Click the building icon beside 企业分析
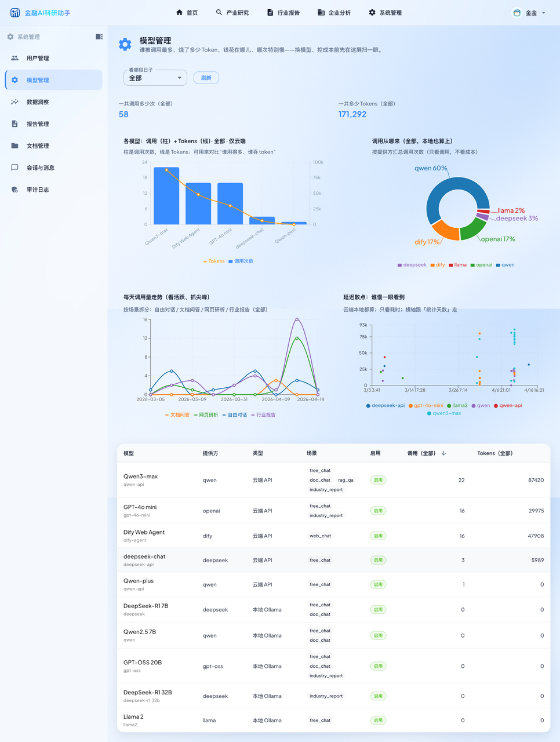 click(321, 12)
